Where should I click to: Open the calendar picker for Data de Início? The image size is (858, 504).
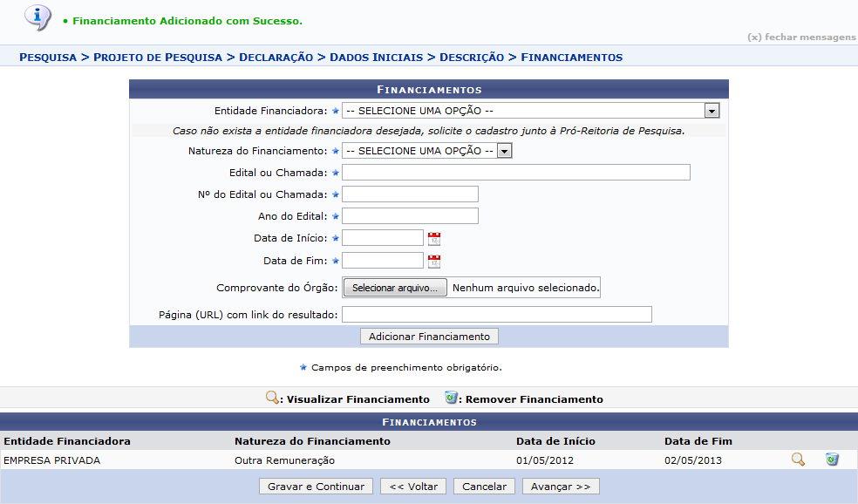pos(434,237)
